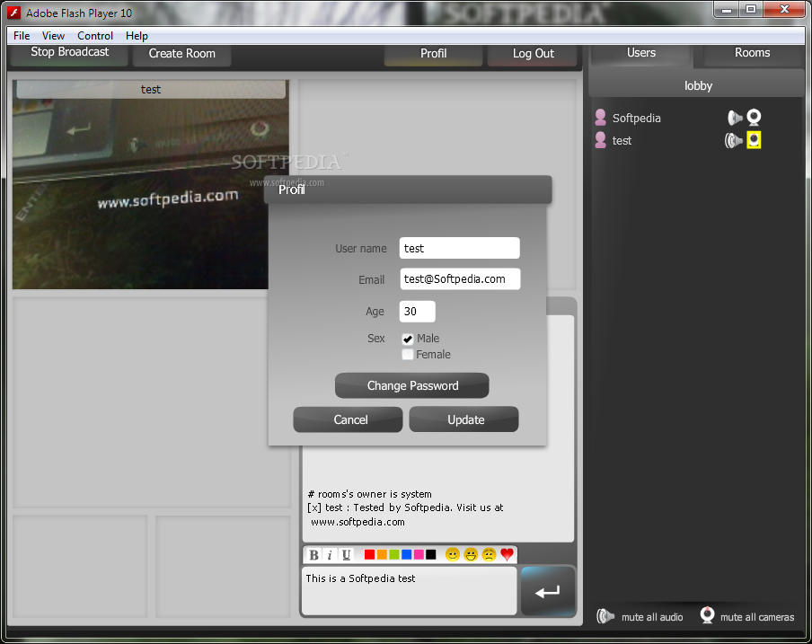Screen dimensions: 812x644
Task: Pick the green text color swatch
Action: click(394, 555)
